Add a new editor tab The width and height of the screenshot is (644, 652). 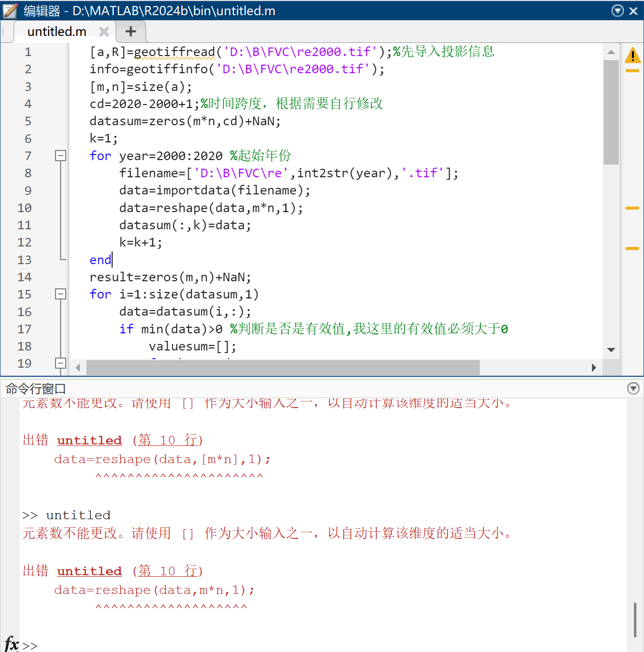[x=131, y=31]
